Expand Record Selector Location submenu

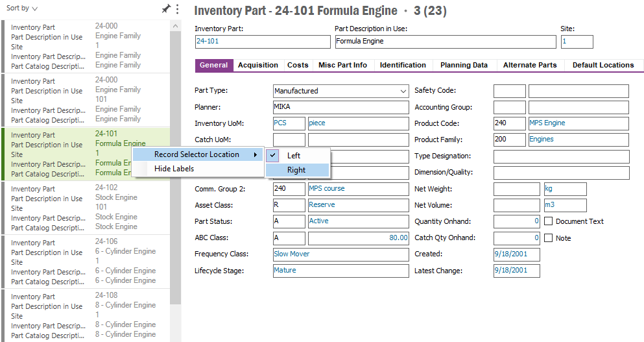coord(197,154)
